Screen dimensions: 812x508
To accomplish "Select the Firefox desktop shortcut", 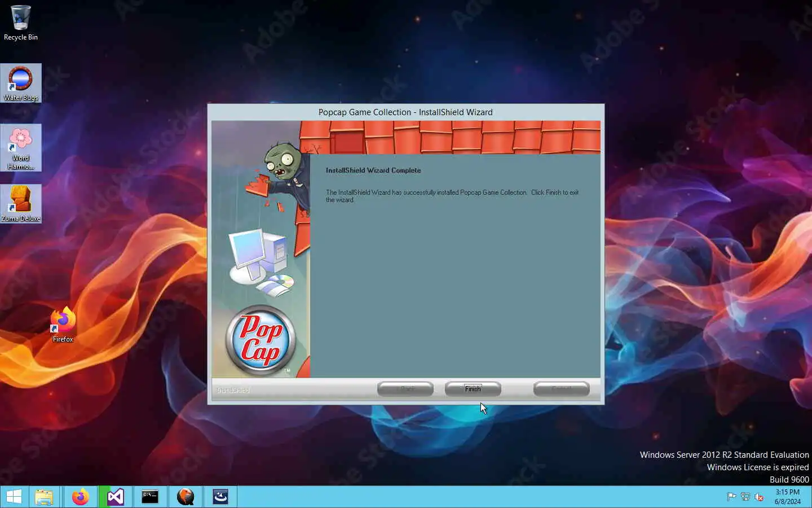I will [63, 325].
